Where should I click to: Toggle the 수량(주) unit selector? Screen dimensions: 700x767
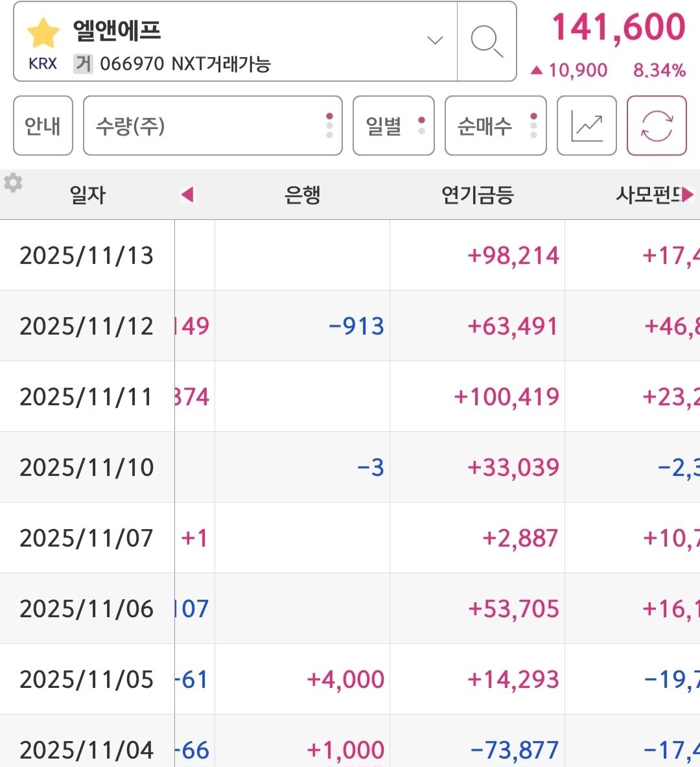click(213, 126)
